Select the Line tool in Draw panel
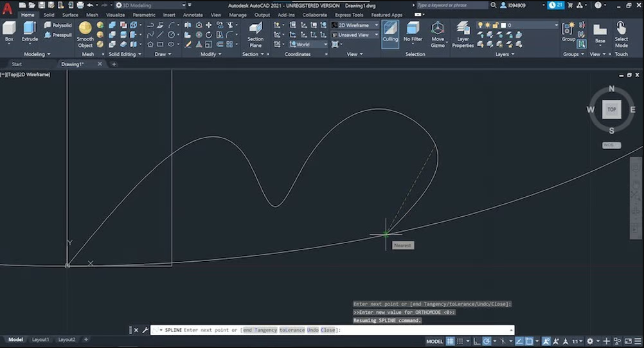The width and height of the screenshot is (644, 348). point(160,35)
